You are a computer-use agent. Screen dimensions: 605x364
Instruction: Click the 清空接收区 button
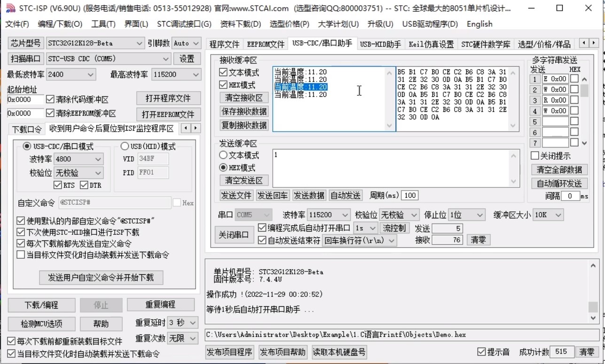click(x=244, y=98)
